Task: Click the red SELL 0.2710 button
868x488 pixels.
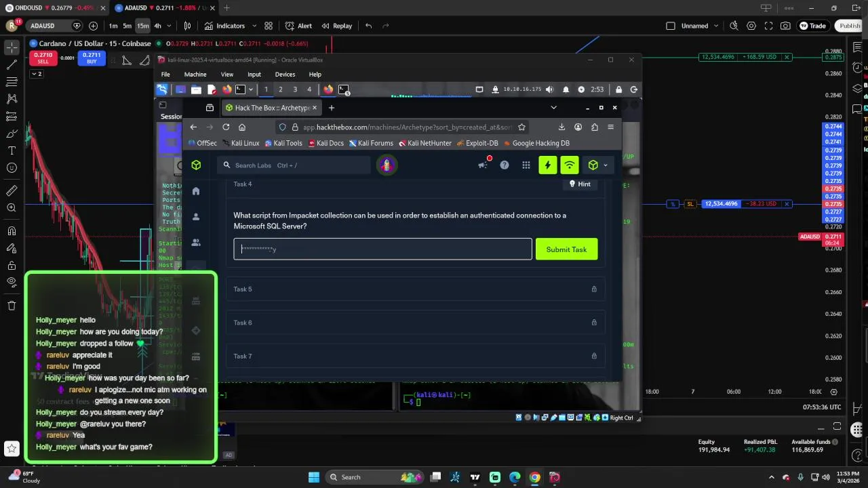Action: (43, 58)
